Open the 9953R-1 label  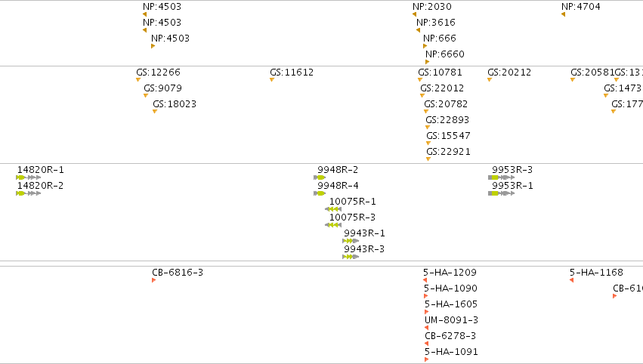click(512, 186)
